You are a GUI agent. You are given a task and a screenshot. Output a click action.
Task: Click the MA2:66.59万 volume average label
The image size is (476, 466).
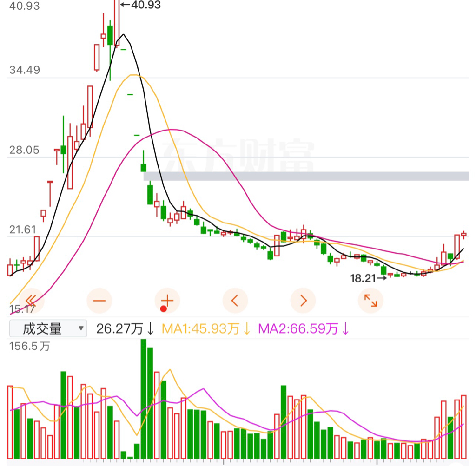[303, 328]
